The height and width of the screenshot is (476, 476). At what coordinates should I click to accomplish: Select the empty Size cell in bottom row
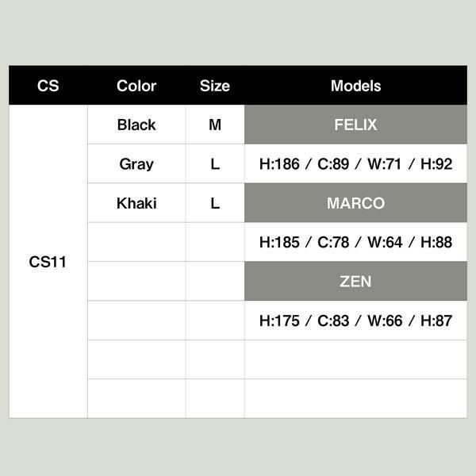click(x=215, y=398)
